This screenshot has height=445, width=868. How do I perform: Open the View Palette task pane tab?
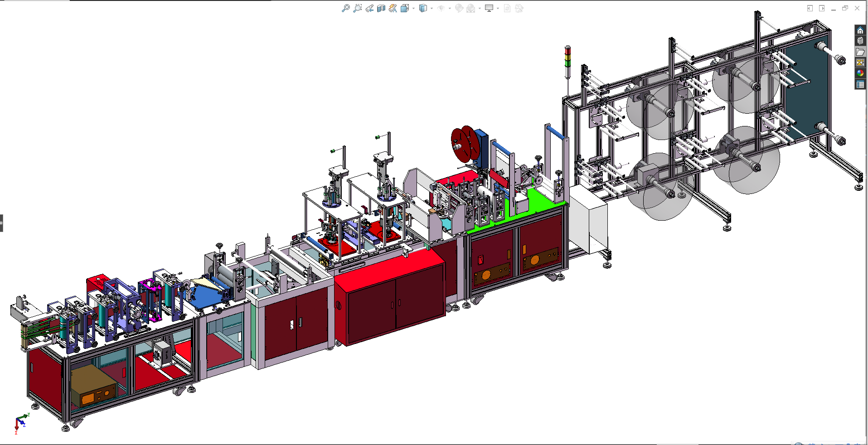tap(860, 63)
